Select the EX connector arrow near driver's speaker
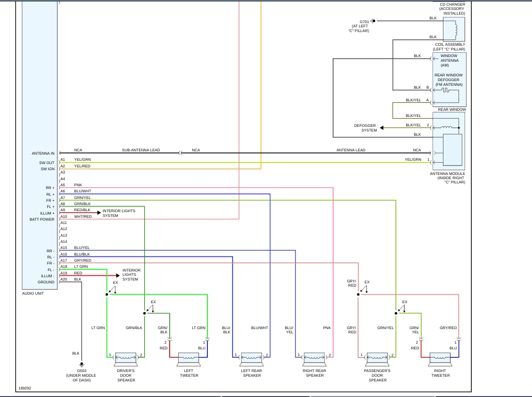 pyautogui.click(x=115, y=285)
